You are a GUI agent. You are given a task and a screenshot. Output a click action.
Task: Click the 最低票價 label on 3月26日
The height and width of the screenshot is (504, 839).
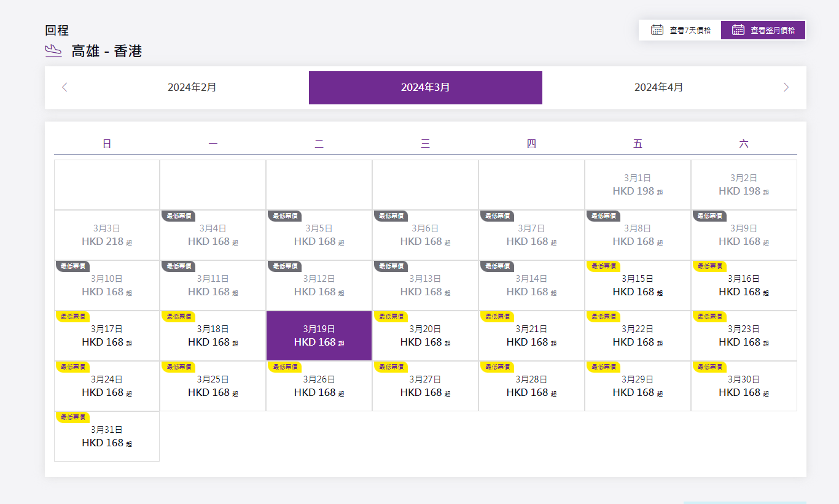(x=284, y=366)
